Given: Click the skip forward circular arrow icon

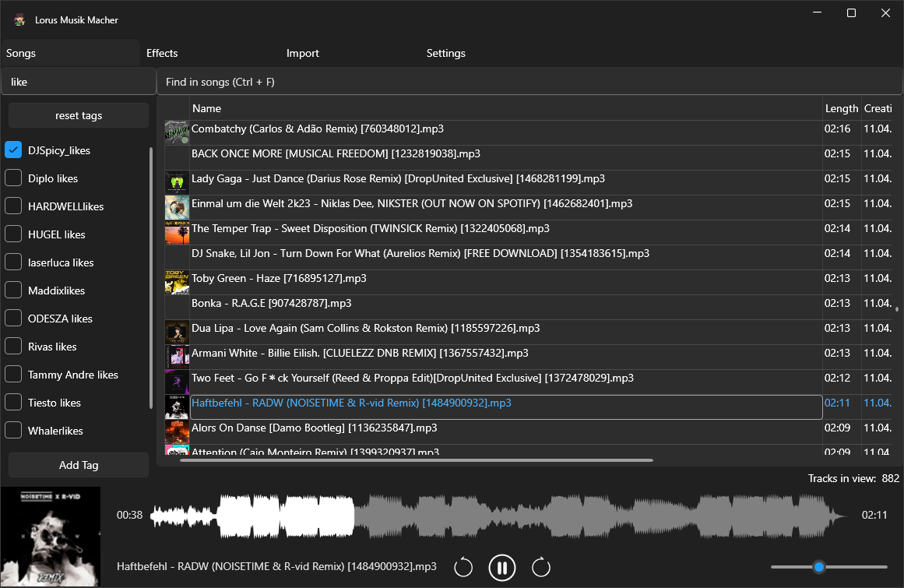Looking at the screenshot, I should click(x=541, y=568).
